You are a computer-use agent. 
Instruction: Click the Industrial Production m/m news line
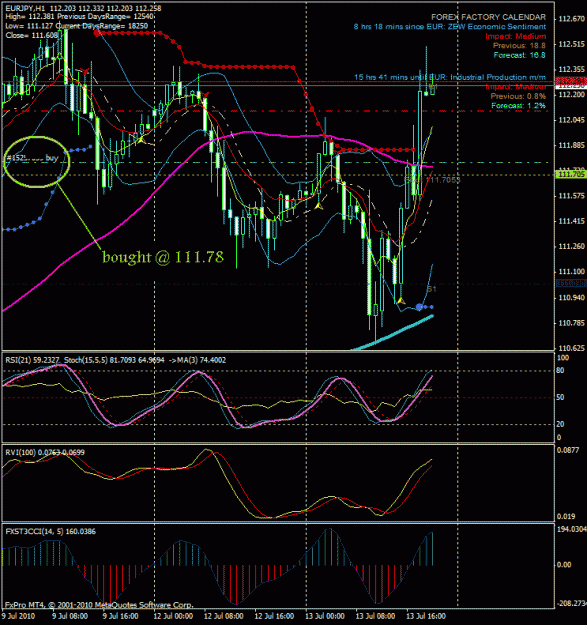click(x=450, y=77)
